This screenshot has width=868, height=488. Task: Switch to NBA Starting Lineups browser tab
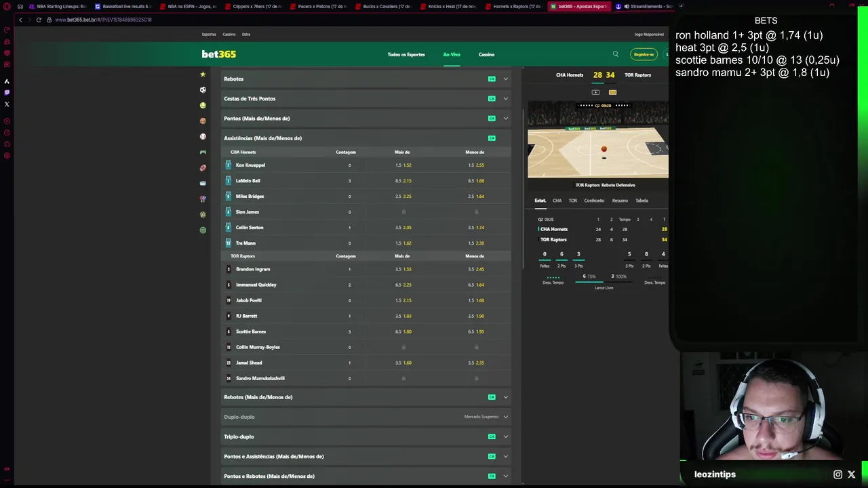click(58, 6)
